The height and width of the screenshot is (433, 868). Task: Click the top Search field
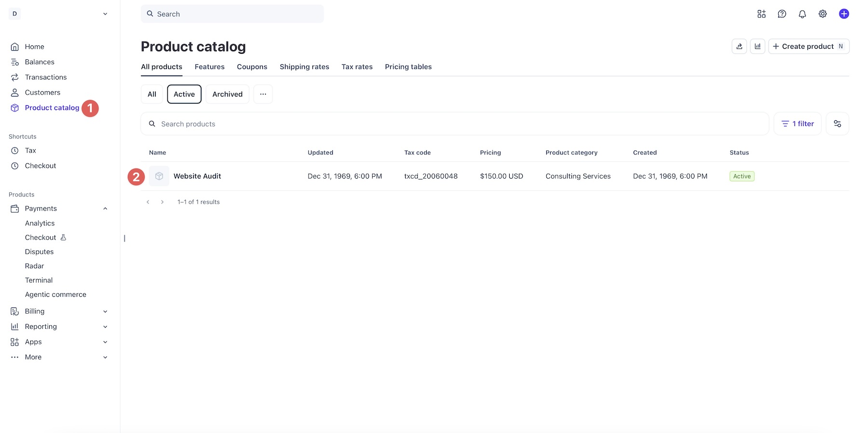(x=232, y=14)
